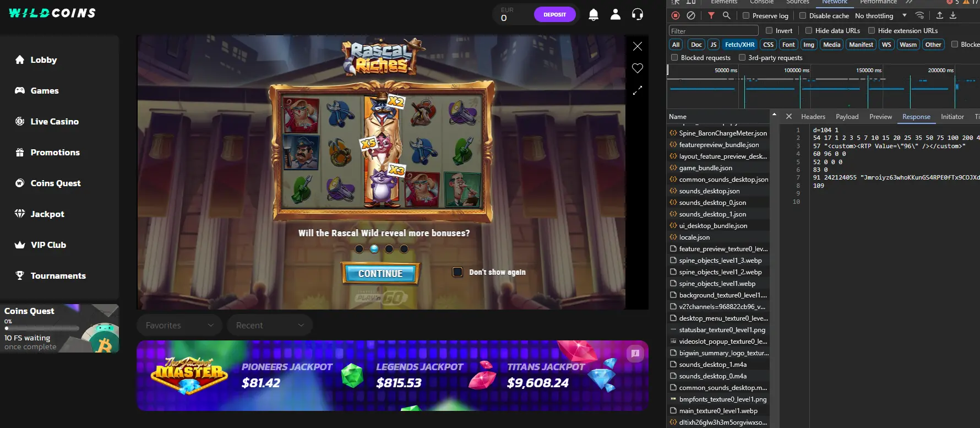Image resolution: width=980 pixels, height=428 pixels.
Task: Click the Titans Jackpot amount $9,608.24
Action: point(538,383)
